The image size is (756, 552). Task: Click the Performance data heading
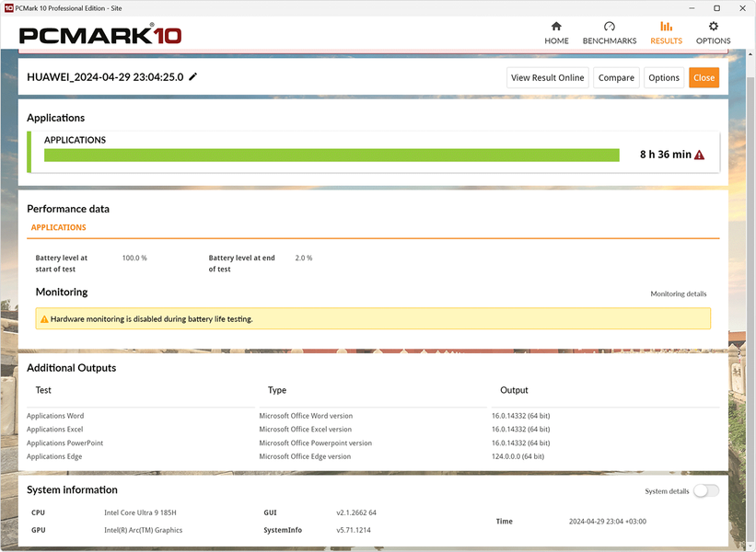click(68, 209)
